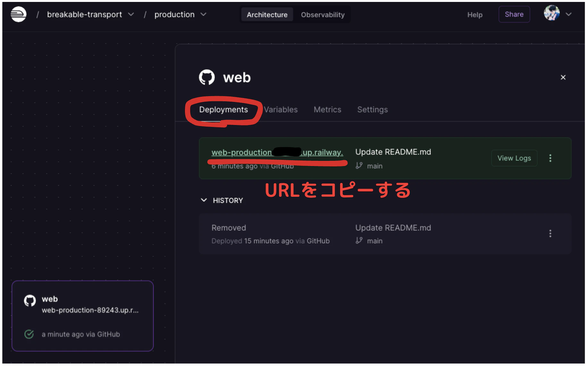The image size is (588, 366).
Task: Click View Logs button
Action: pos(514,158)
